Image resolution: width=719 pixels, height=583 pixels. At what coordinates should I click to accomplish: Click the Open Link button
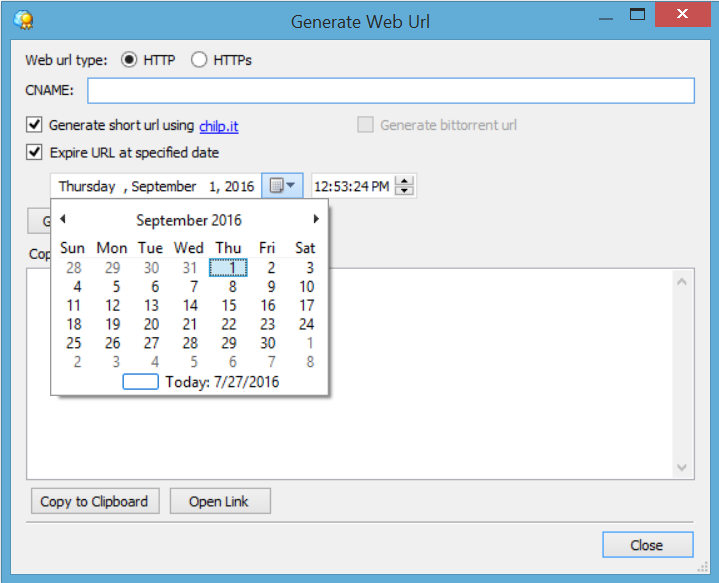point(220,501)
